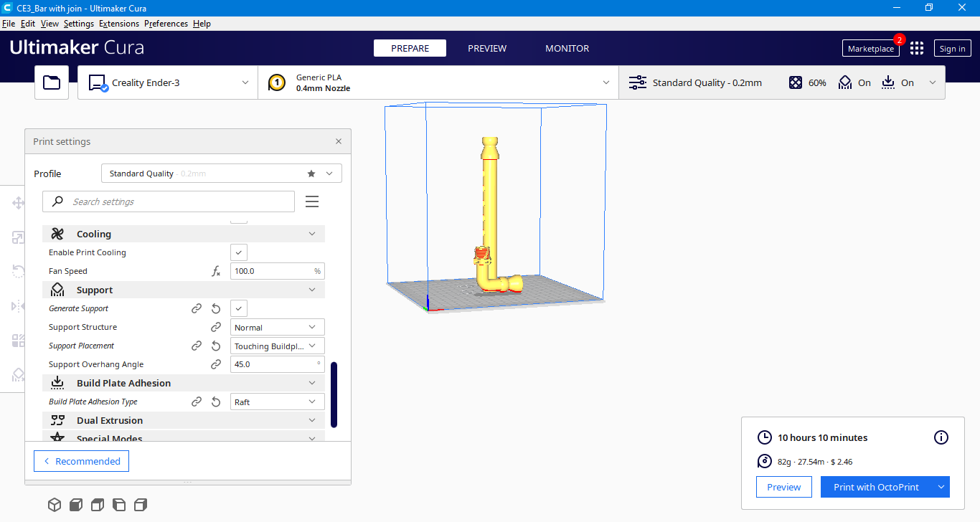Image resolution: width=980 pixels, height=522 pixels.
Task: Click the star icon in Profile box
Action: click(311, 174)
